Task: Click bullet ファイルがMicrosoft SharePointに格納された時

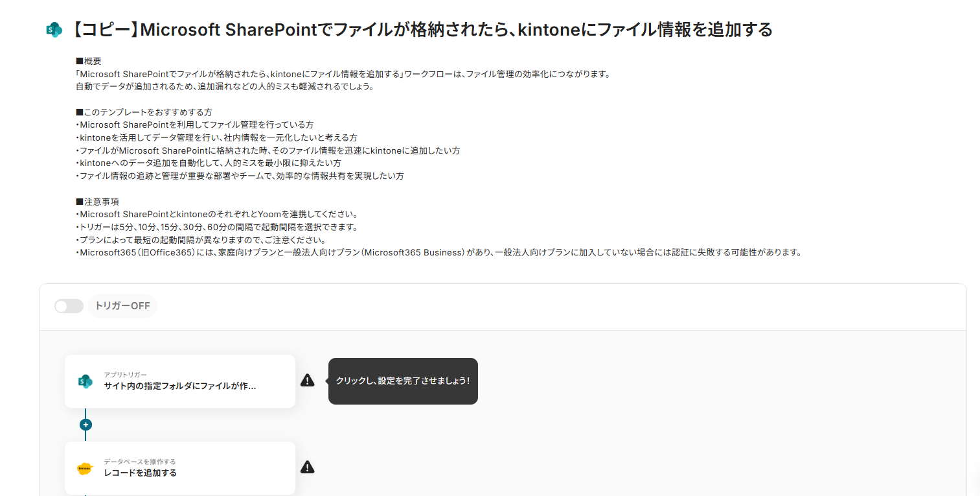Action: [268, 150]
